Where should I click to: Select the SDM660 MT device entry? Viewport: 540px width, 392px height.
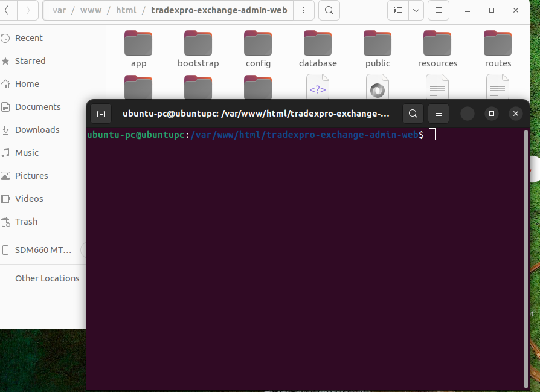pos(43,250)
